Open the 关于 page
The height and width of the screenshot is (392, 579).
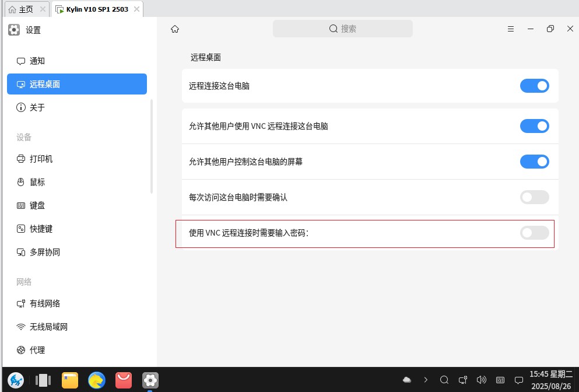[77, 107]
